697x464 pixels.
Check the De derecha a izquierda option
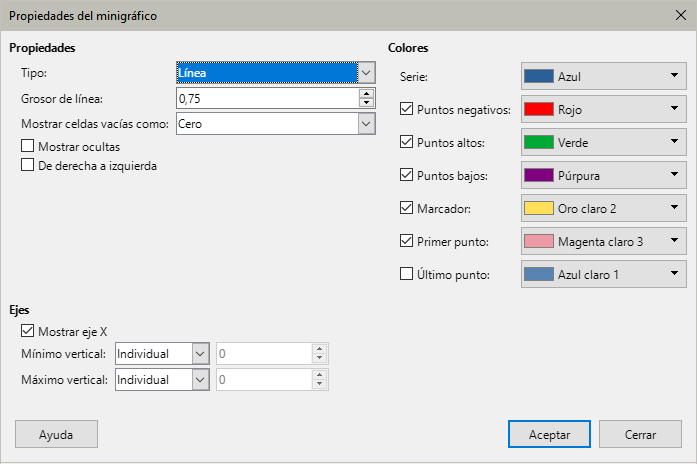[x=28, y=165]
